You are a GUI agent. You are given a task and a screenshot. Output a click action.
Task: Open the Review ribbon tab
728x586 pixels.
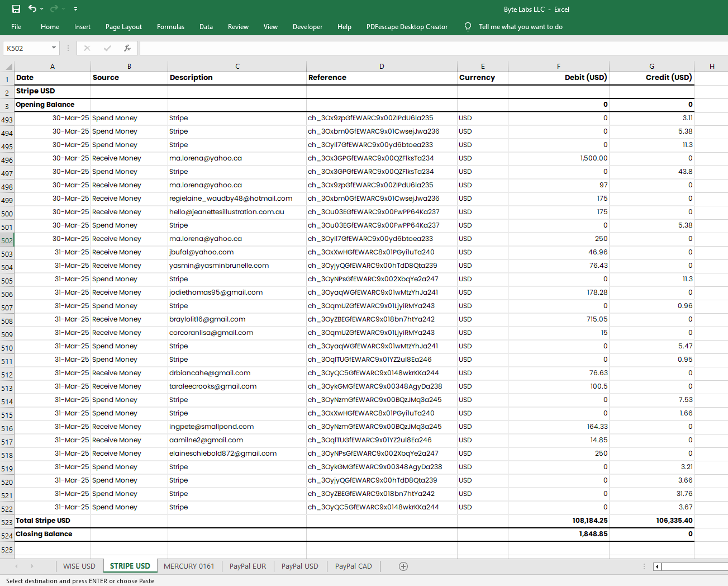pyautogui.click(x=238, y=27)
